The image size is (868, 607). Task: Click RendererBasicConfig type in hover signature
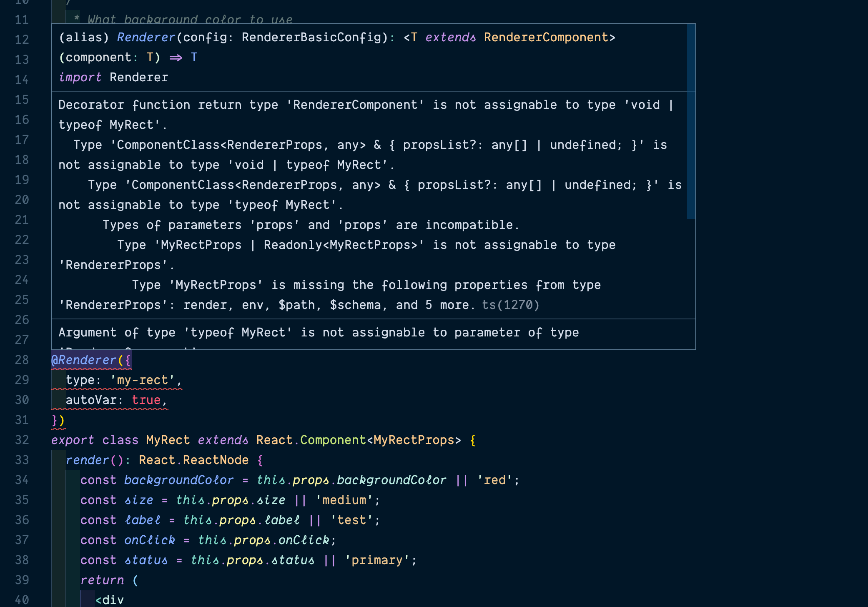point(311,38)
